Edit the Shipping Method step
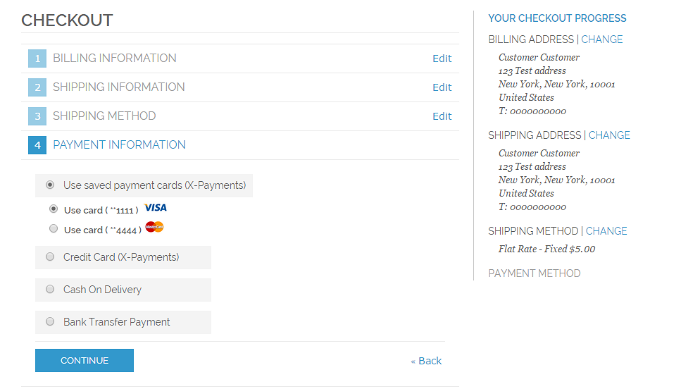 (x=442, y=117)
